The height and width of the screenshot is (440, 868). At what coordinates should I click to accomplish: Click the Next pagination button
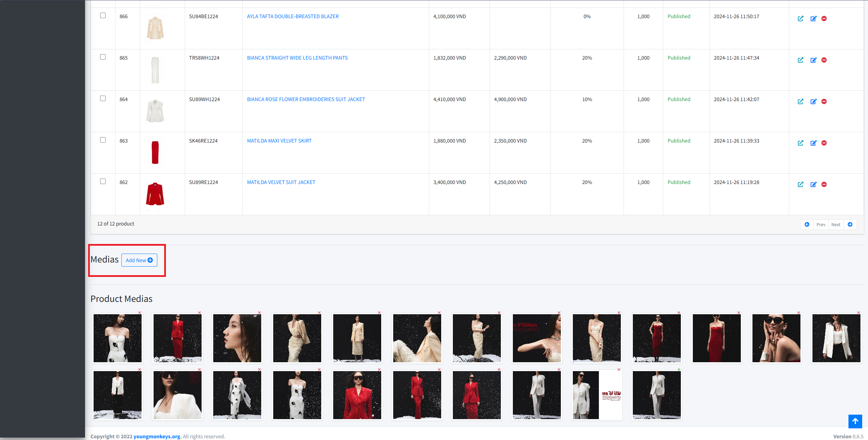point(835,224)
